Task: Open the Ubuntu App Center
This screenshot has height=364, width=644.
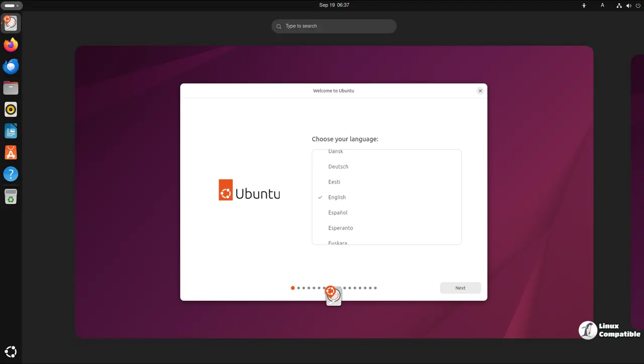Action: [11, 152]
